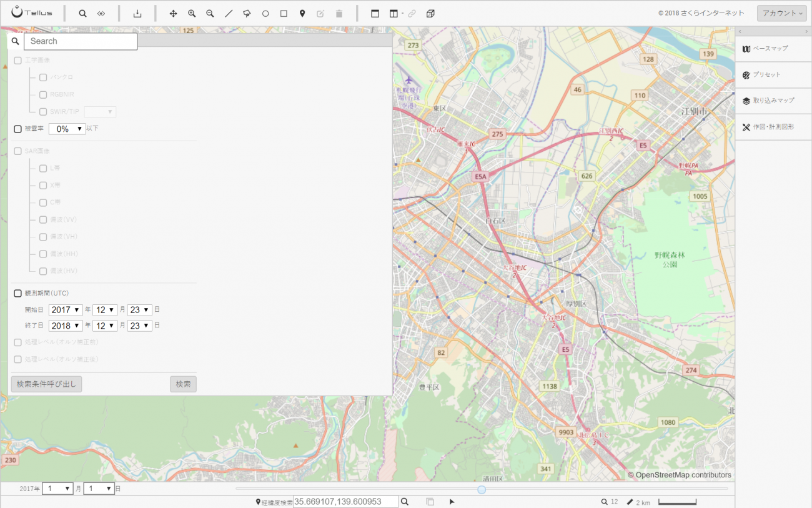Click the Tellus logo
This screenshot has height=508, width=812.
pyautogui.click(x=32, y=12)
